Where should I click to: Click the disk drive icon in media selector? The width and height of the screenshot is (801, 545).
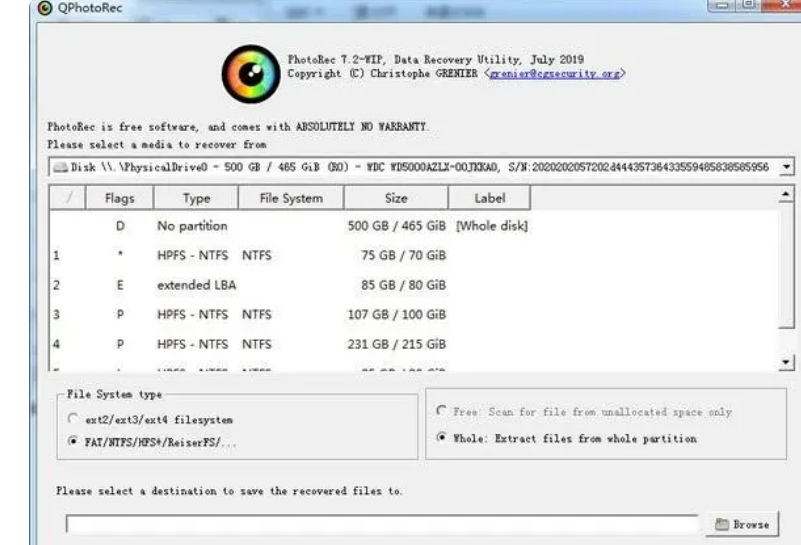click(60, 167)
